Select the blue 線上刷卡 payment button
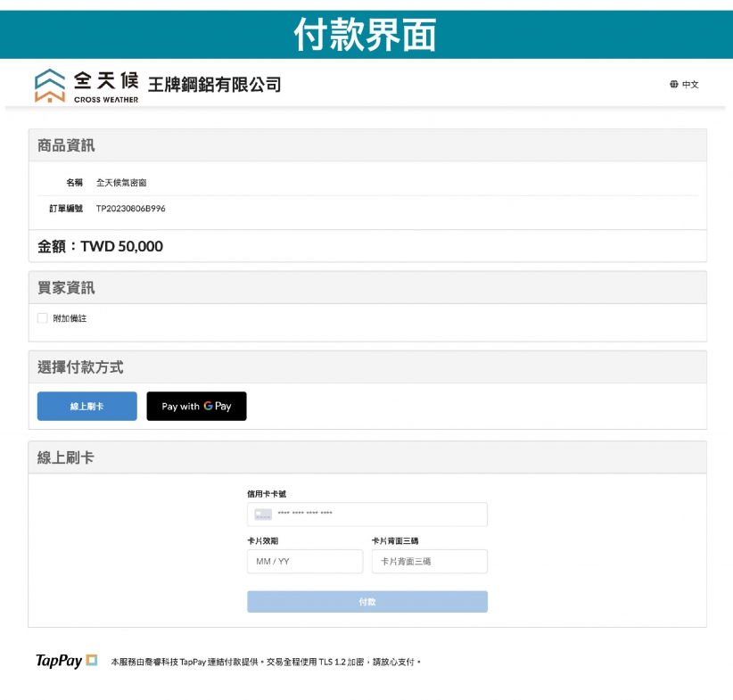Viewport: 733px width, 700px height. click(x=86, y=407)
